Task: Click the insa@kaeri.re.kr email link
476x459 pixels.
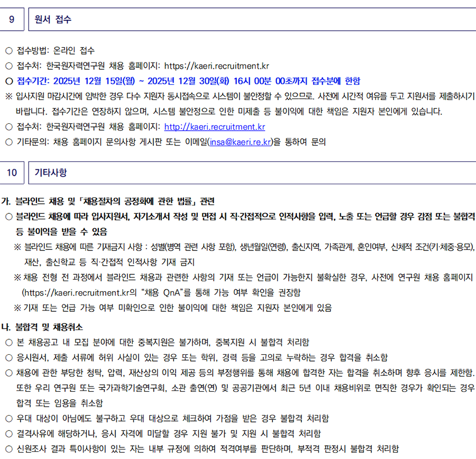Action: (241, 142)
